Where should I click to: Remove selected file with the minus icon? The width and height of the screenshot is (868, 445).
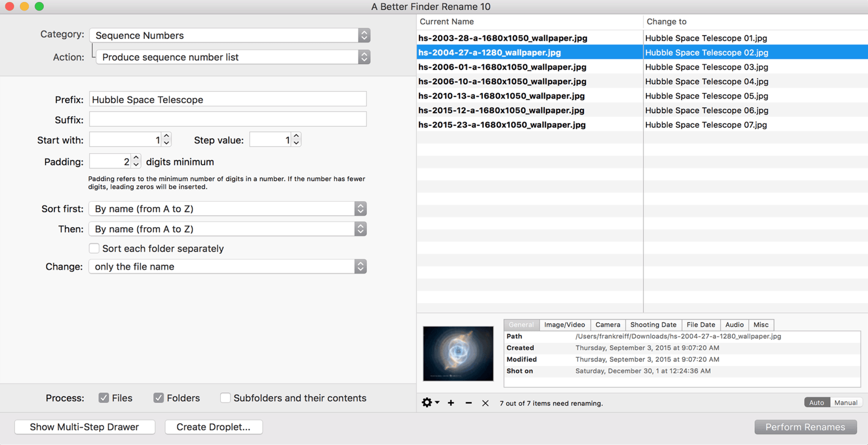click(x=468, y=403)
